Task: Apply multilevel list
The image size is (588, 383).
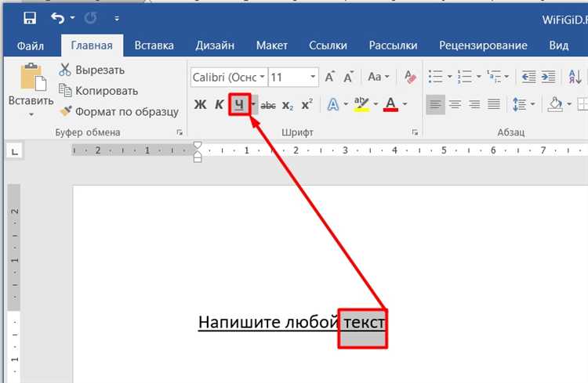Action: 494,77
